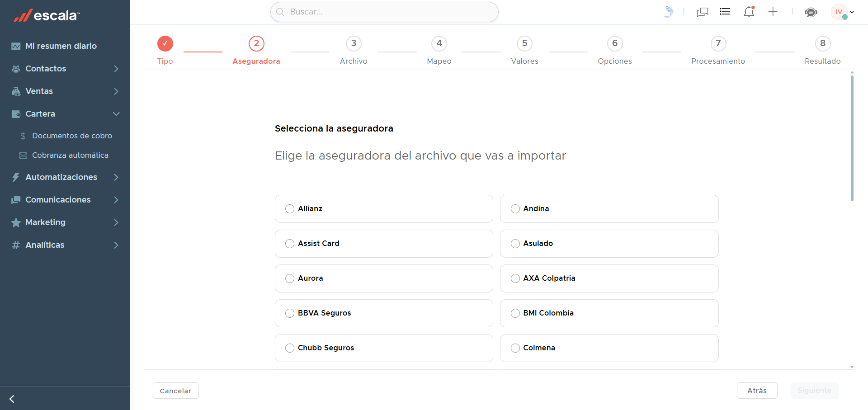Click the Comunicaciones chat icon
868x410 pixels.
pyautogui.click(x=16, y=200)
